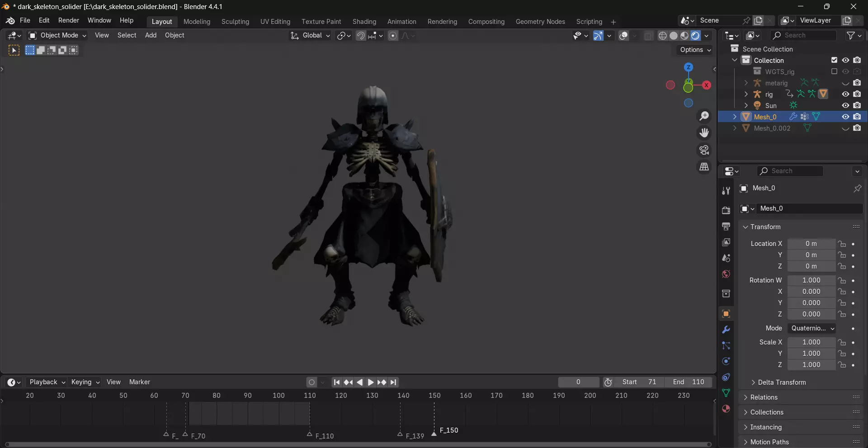The height and width of the screenshot is (448, 868).
Task: Click the End frame field
Action: click(688, 382)
